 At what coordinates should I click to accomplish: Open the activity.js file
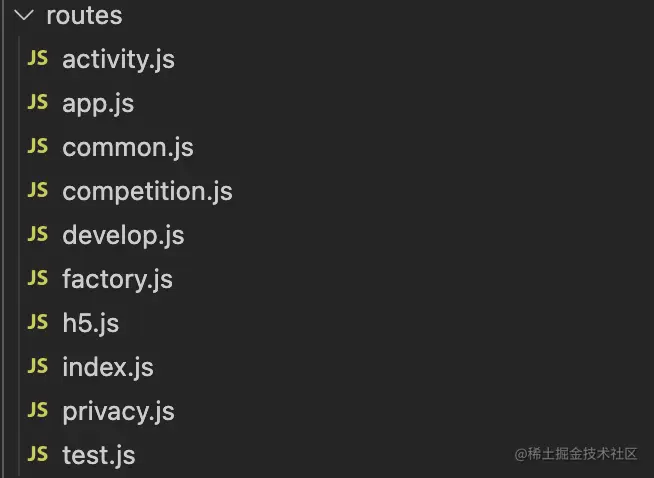pyautogui.click(x=118, y=60)
